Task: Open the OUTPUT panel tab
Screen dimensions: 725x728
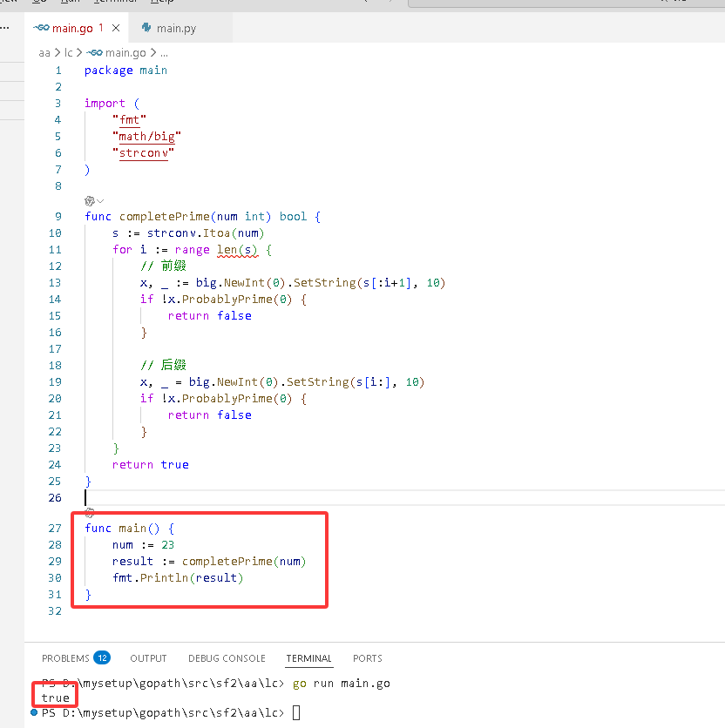Action: 148,658
